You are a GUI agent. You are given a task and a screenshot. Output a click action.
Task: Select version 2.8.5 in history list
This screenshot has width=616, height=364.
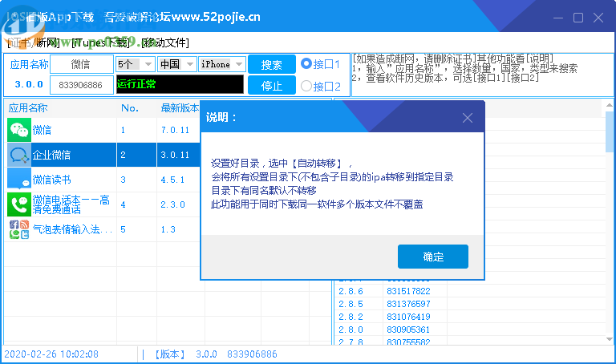[351, 304]
